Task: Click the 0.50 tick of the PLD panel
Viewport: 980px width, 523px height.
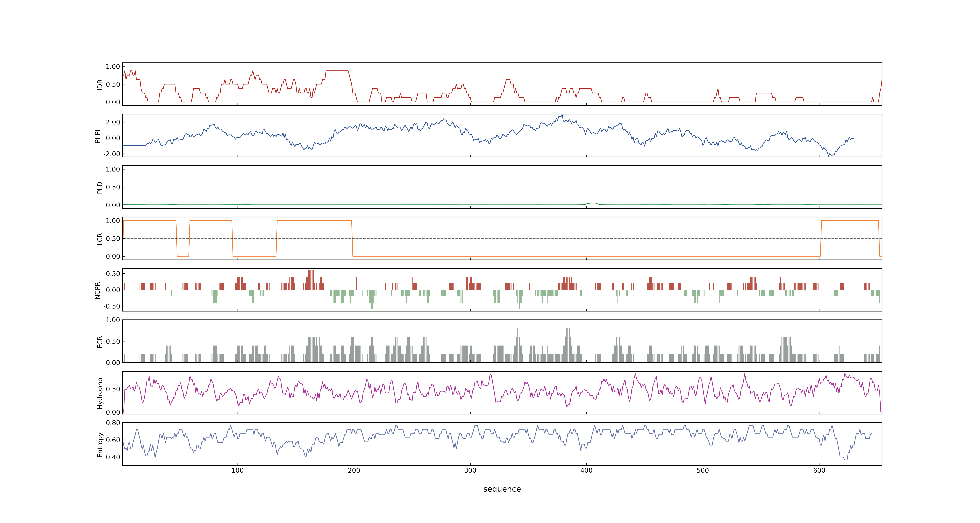Action: (x=113, y=187)
